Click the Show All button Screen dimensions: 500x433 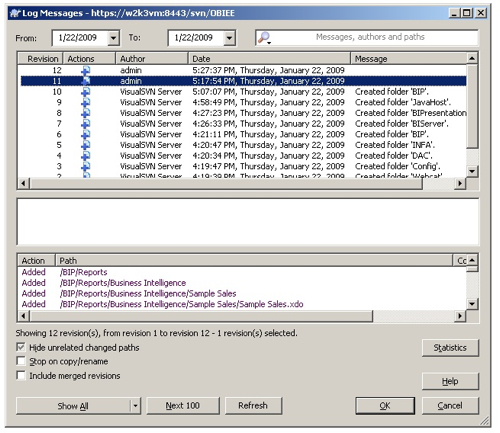pos(73,406)
